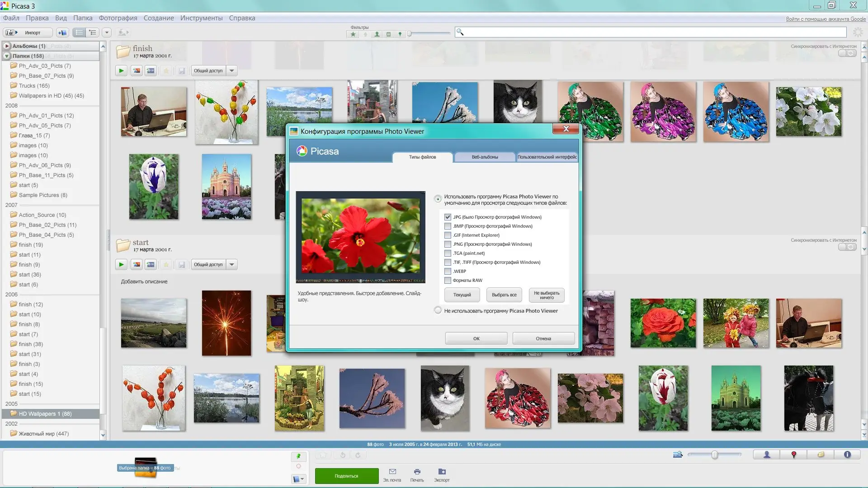Open the Places red pin panel
The width and height of the screenshot is (868, 488).
point(793,455)
